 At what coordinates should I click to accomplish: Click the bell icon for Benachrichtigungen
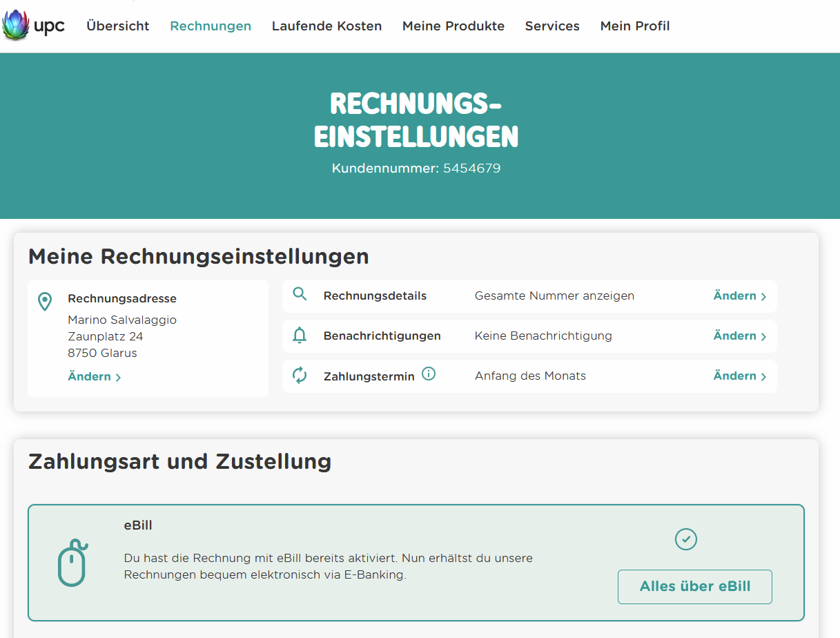pos(300,336)
